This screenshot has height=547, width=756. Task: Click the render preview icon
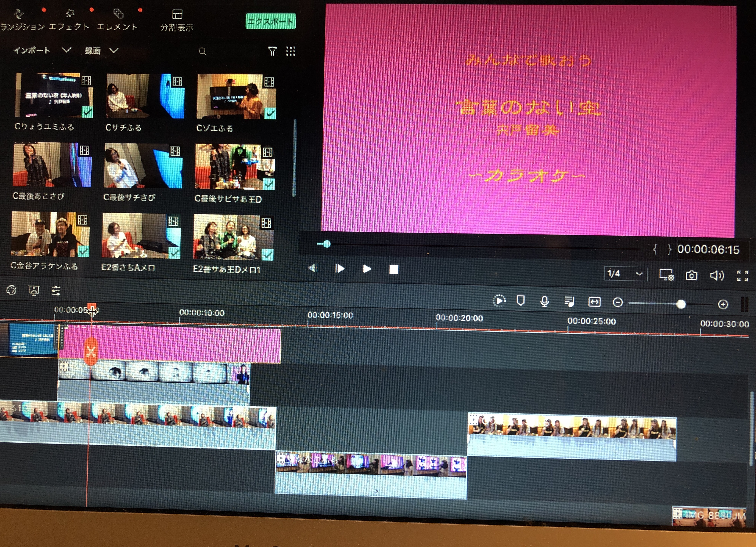click(x=499, y=301)
